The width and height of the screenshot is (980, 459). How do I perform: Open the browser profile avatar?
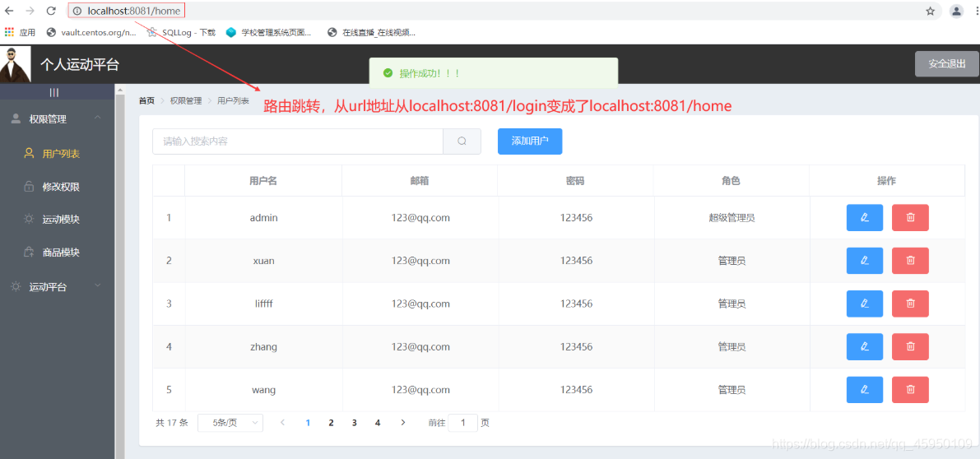pos(956,11)
